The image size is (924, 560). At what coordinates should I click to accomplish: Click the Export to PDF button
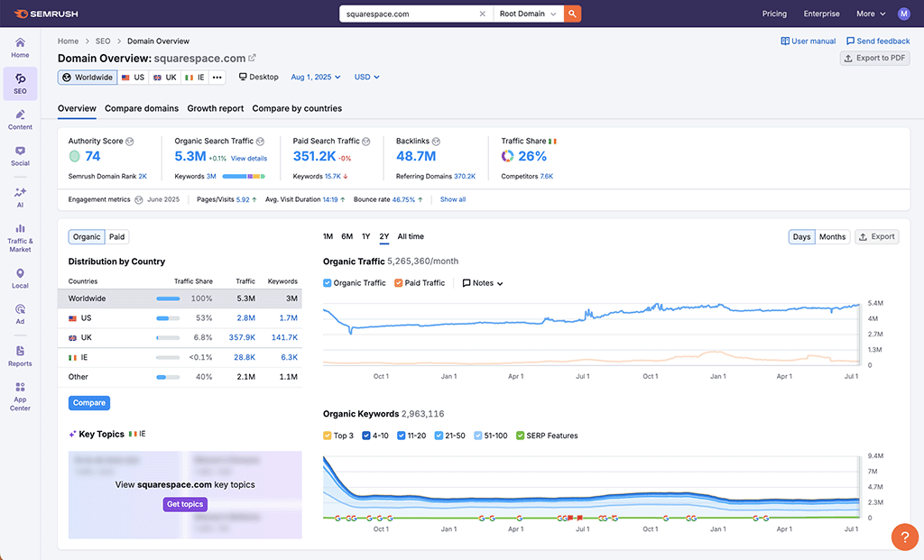[874, 59]
